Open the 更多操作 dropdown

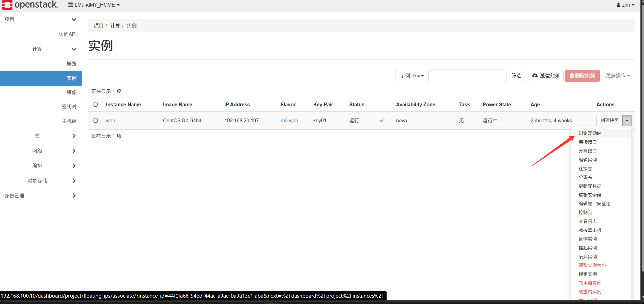(x=618, y=76)
